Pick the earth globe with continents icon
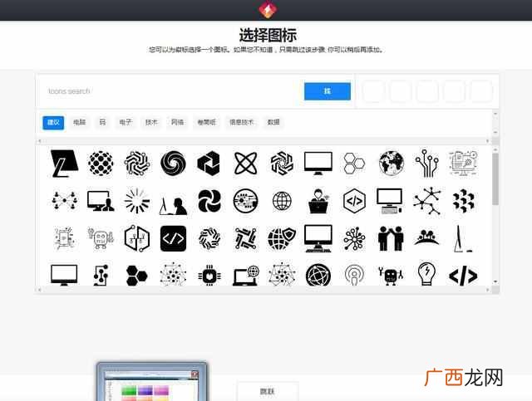This screenshot has width=532, height=401. tap(392, 164)
